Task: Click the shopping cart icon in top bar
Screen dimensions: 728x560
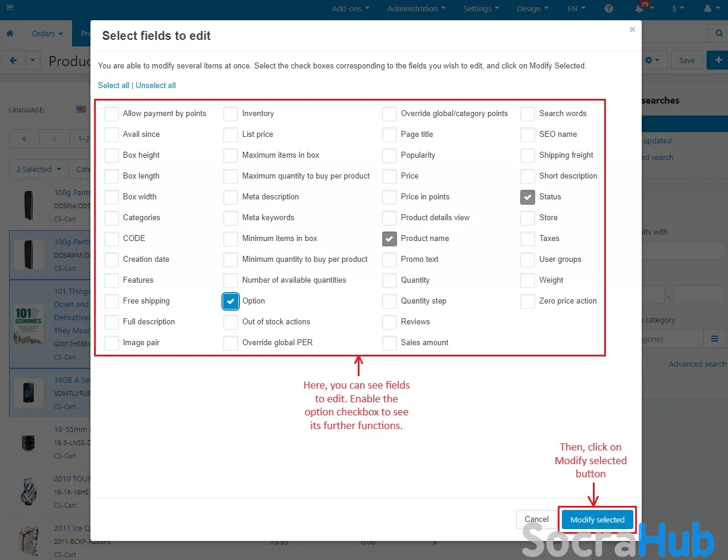Action: pos(10,8)
